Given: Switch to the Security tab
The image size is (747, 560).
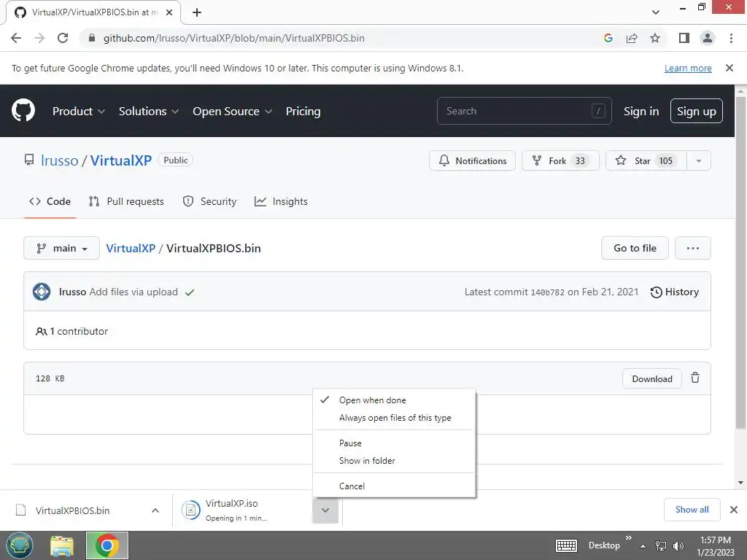Looking at the screenshot, I should tap(209, 201).
